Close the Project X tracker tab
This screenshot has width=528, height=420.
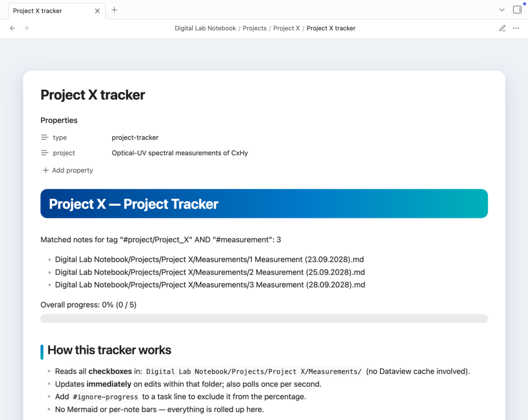97,11
